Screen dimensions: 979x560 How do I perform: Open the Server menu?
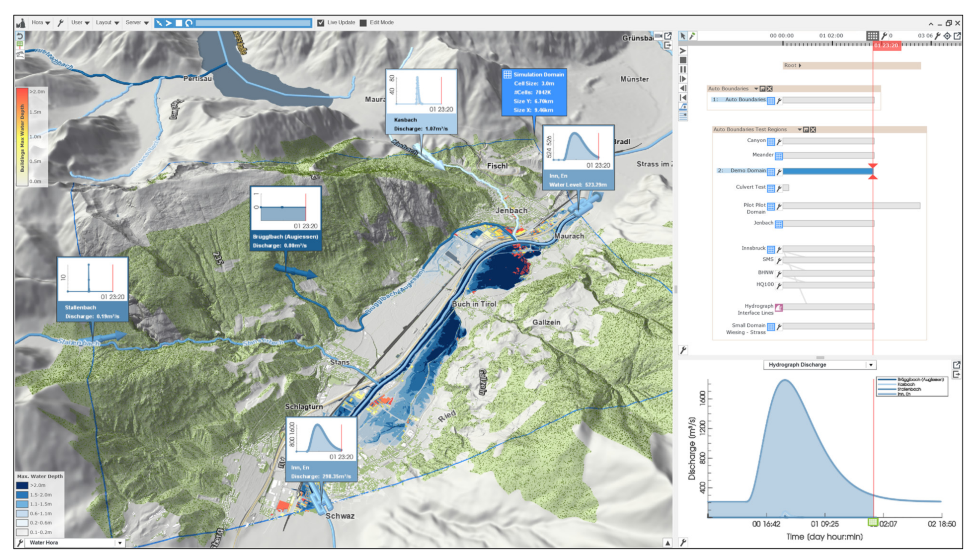tap(137, 23)
